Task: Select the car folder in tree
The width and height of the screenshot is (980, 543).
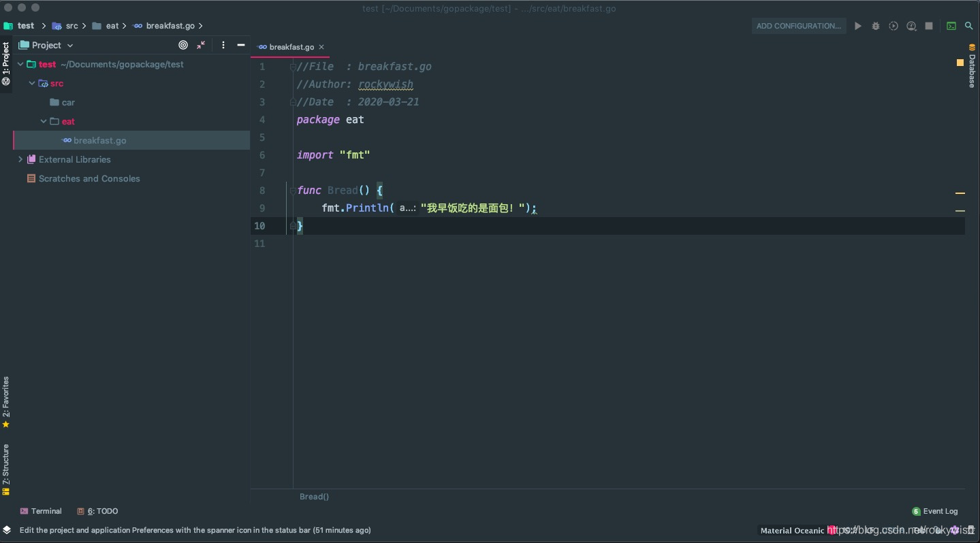Action: [x=62, y=102]
